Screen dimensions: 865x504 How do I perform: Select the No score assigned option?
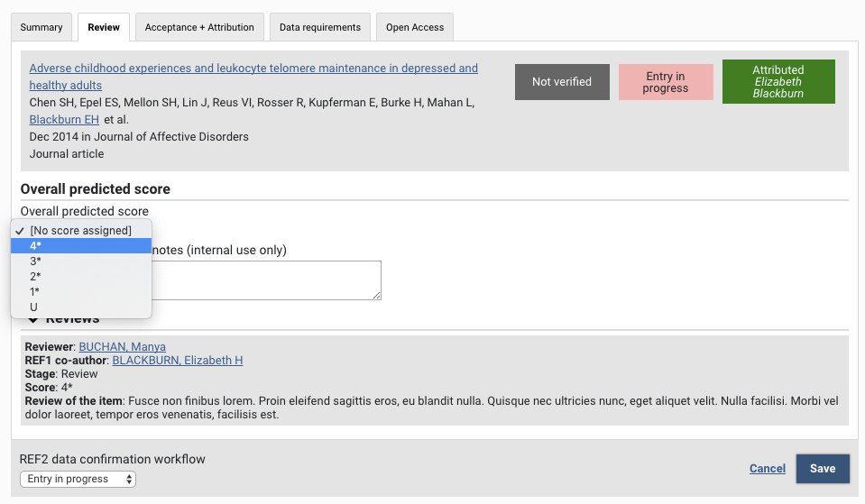(80, 230)
